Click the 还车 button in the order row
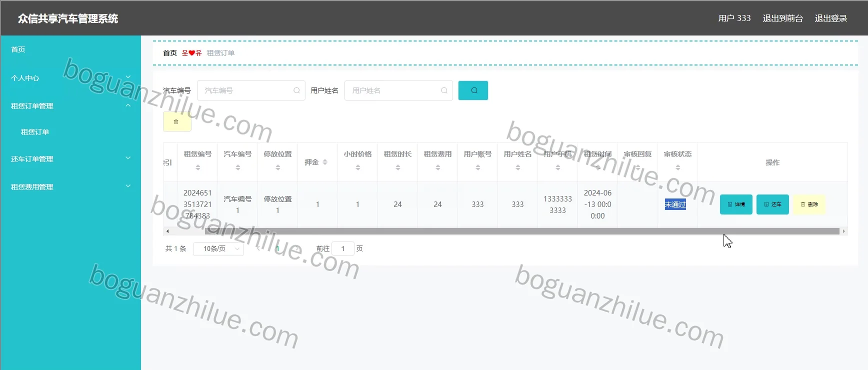 [772, 204]
